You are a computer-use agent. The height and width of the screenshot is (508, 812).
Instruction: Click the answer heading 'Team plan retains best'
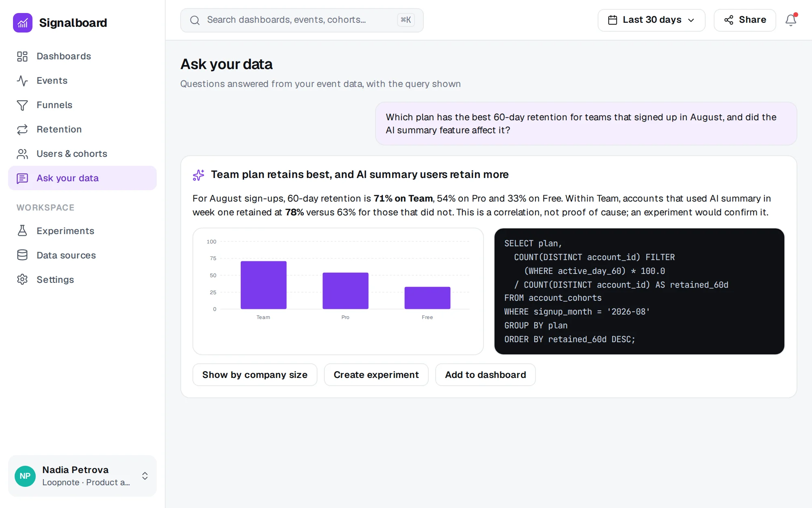360,174
